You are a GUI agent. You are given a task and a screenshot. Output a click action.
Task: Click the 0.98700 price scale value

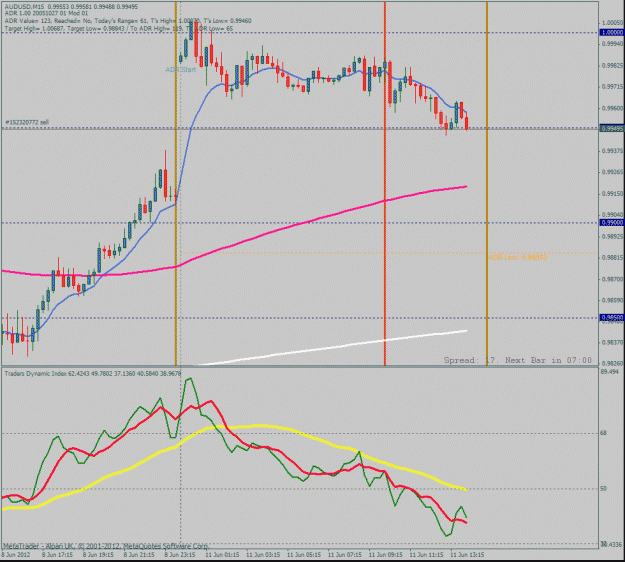[613, 279]
